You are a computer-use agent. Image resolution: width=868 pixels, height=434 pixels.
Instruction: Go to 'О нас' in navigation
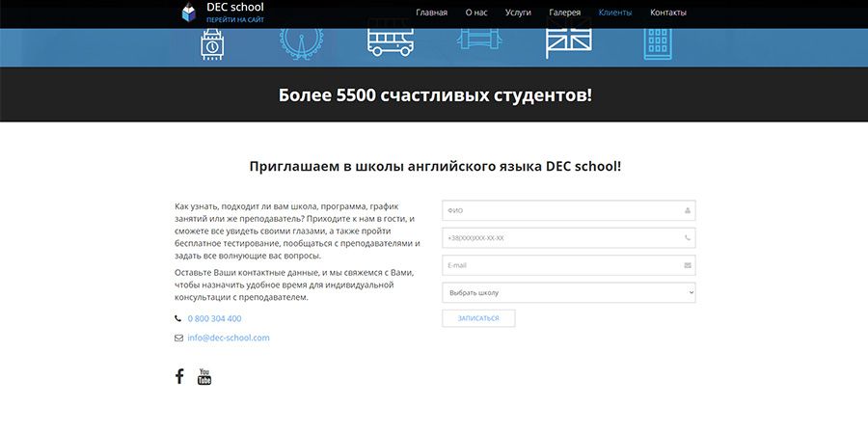pos(476,13)
